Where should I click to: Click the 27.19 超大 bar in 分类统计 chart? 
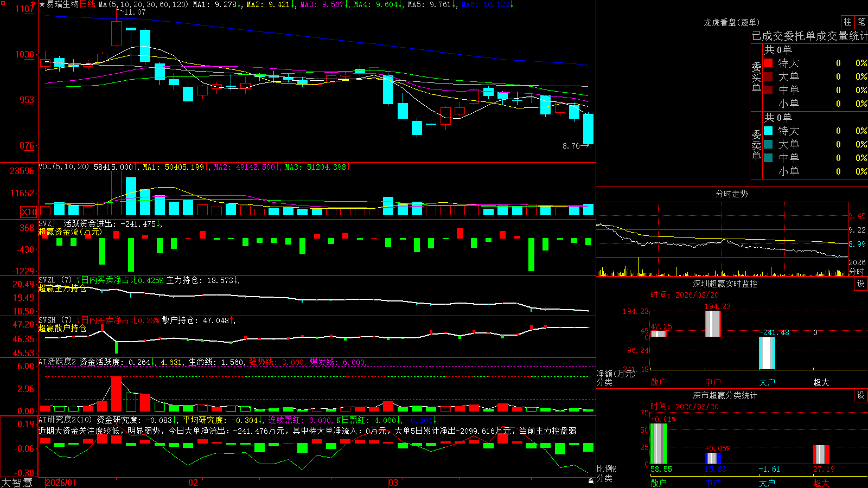(821, 454)
